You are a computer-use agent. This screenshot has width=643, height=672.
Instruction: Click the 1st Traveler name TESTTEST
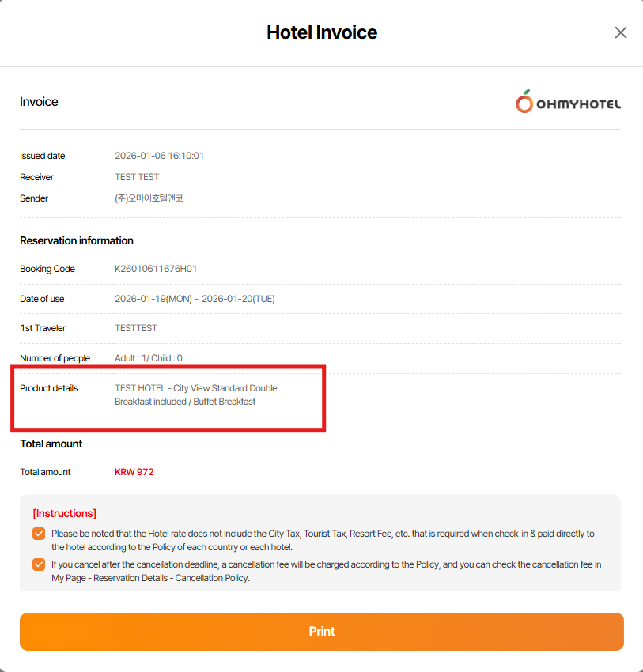(136, 328)
